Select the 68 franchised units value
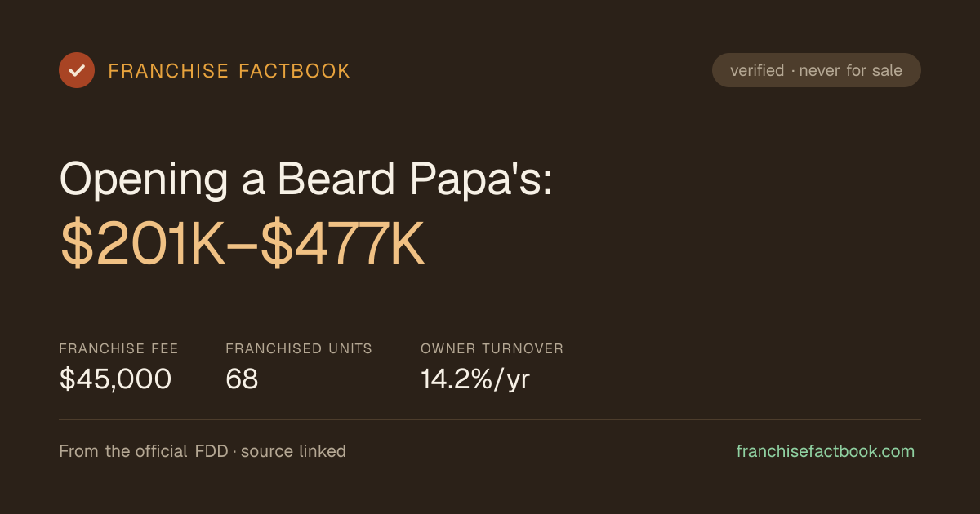 (242, 379)
